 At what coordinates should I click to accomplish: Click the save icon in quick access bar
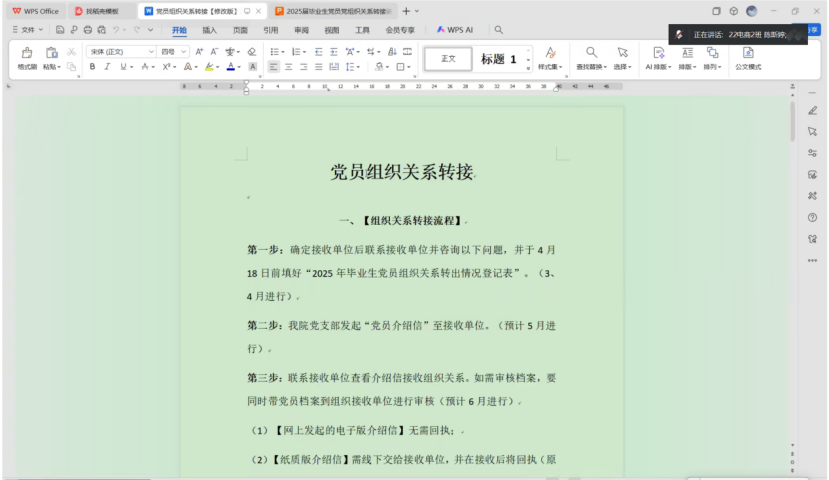[60, 30]
